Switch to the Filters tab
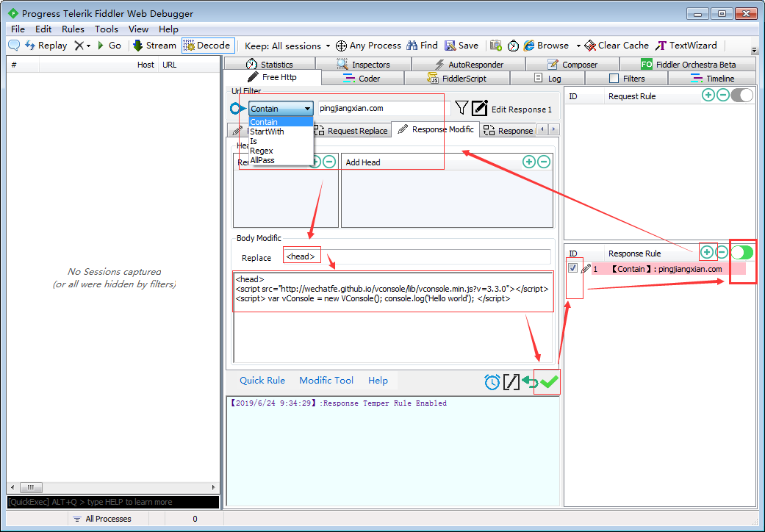This screenshot has width=765, height=532. point(627,79)
